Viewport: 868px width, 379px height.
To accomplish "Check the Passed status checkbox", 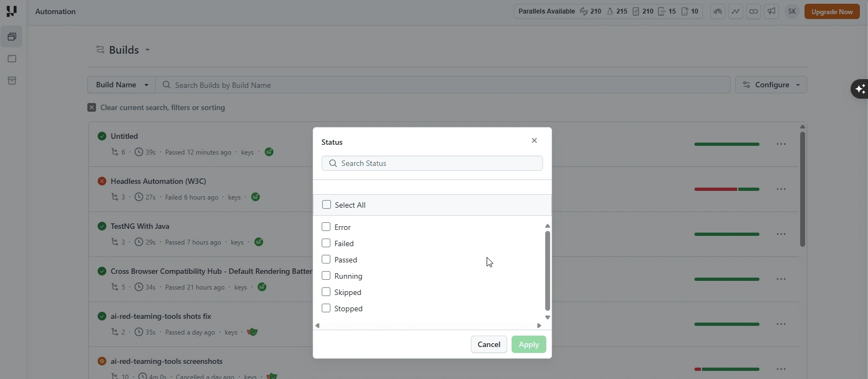I will (326, 259).
